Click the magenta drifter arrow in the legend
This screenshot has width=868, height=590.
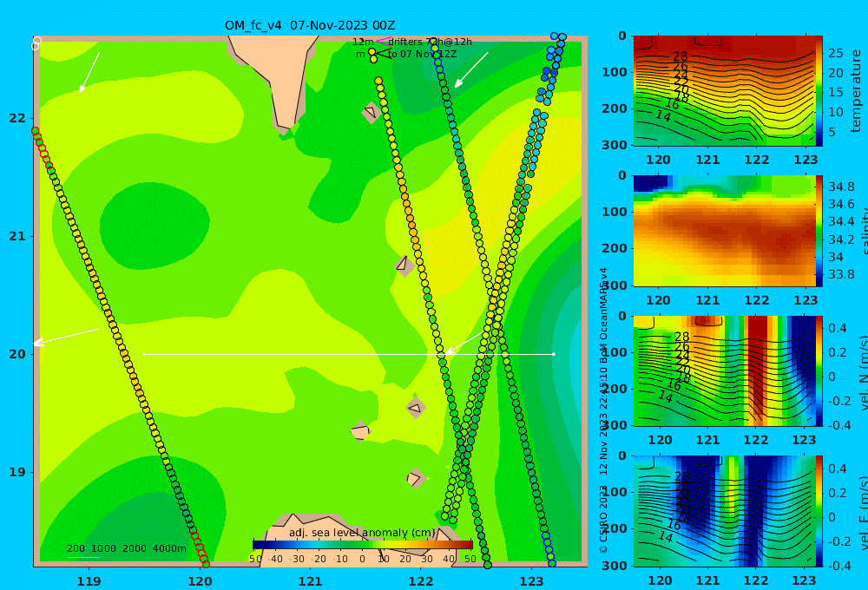tap(383, 42)
